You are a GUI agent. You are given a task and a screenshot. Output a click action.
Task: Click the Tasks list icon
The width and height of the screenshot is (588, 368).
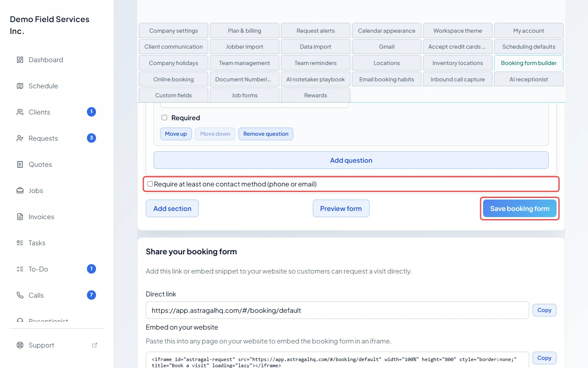click(20, 243)
